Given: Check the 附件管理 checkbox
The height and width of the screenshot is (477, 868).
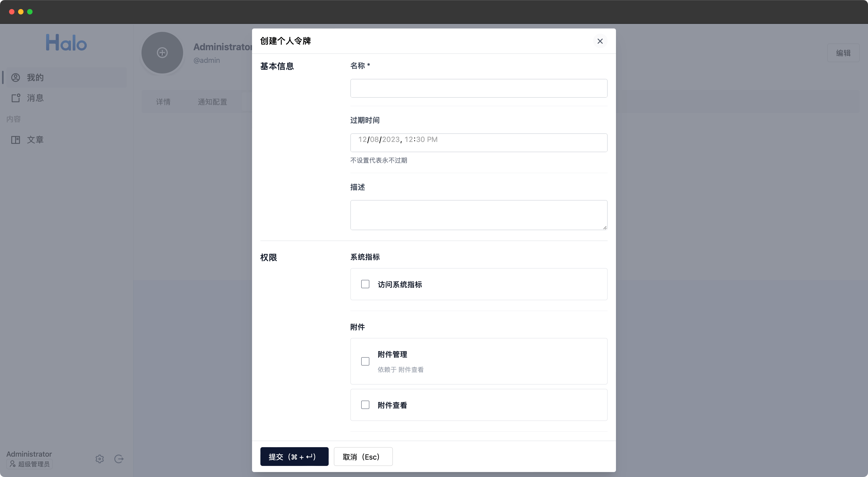Looking at the screenshot, I should tap(365, 361).
